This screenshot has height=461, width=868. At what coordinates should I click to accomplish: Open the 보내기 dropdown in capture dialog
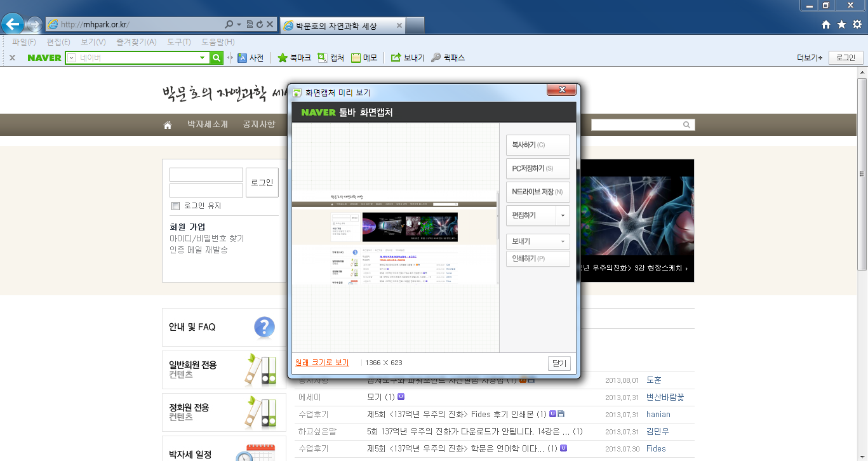pos(537,241)
